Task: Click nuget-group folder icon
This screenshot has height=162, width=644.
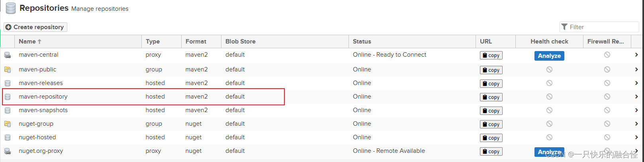Action: [x=8, y=124]
